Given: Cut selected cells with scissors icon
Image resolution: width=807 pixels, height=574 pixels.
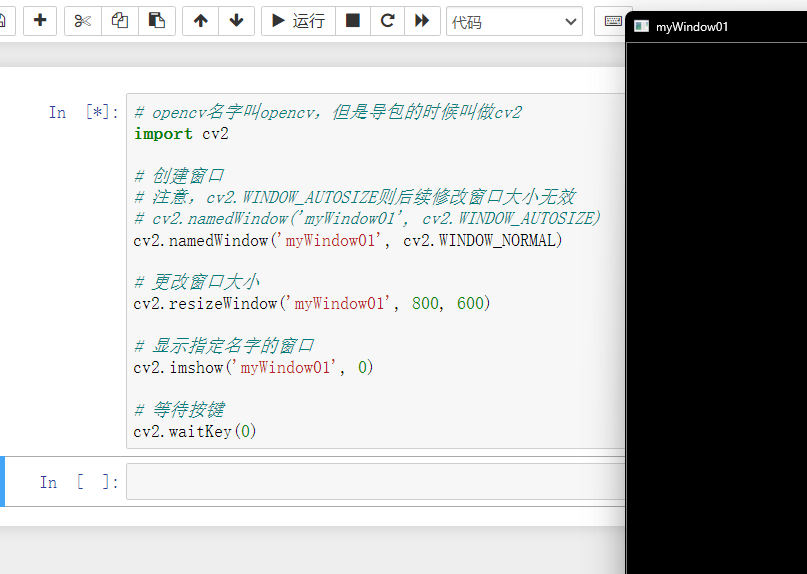Looking at the screenshot, I should tap(82, 21).
